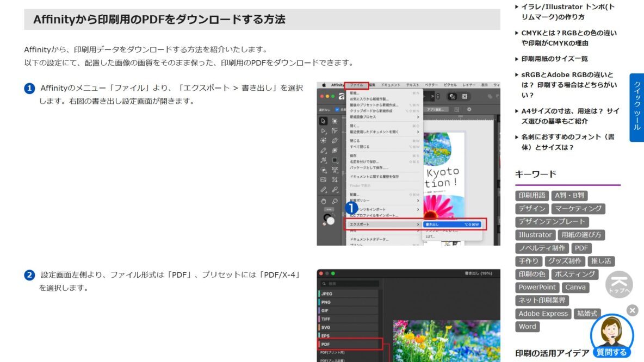Select the zoom magnifier tool in the Affinity toolbar
Screen dimensions: 644x362
pyautogui.click(x=335, y=201)
